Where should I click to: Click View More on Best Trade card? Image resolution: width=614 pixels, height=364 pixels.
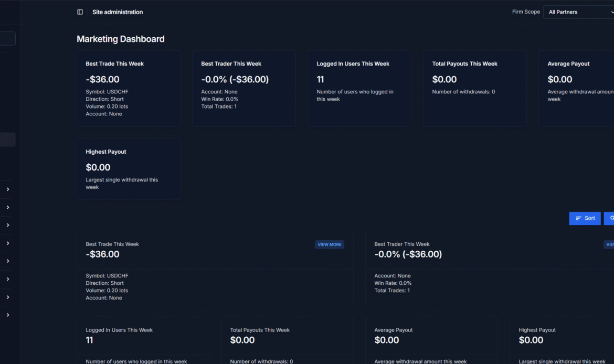coord(329,244)
